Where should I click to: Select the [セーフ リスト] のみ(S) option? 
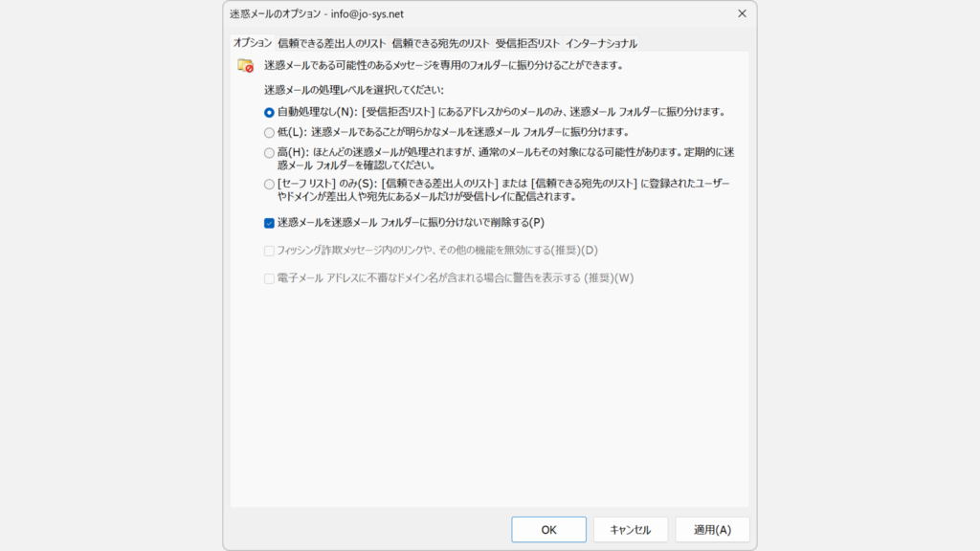pyautogui.click(x=269, y=183)
